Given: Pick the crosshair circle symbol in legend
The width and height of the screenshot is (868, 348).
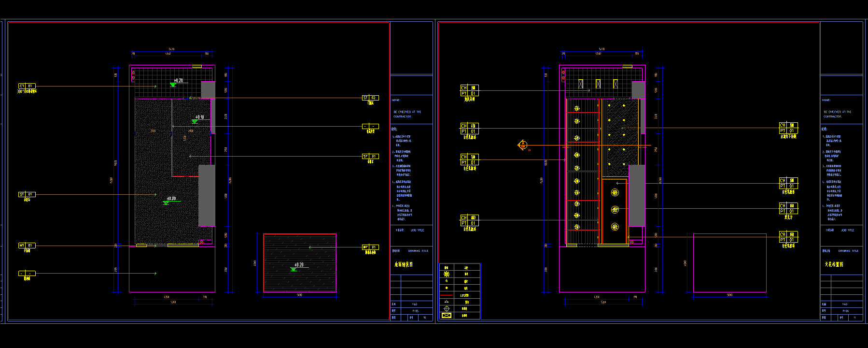Looking at the screenshot, I should click(x=447, y=308).
